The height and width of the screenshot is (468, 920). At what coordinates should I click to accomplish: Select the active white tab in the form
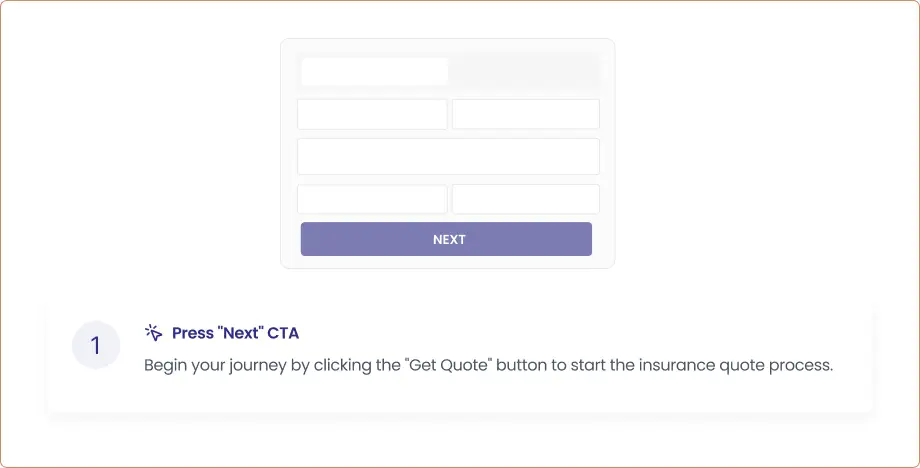[x=374, y=72]
